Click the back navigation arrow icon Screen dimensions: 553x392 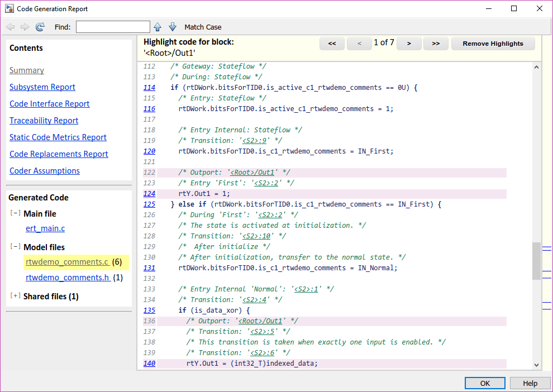[10, 27]
